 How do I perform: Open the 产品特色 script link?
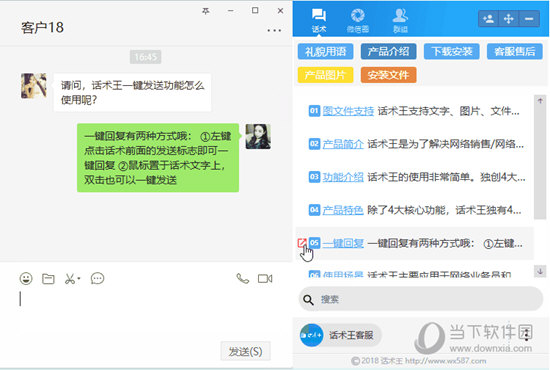[343, 210]
